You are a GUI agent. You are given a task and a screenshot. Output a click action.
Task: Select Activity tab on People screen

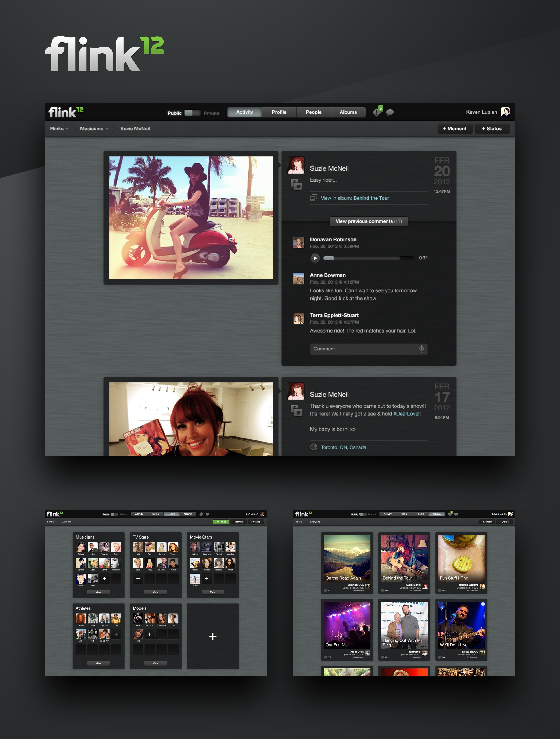click(139, 514)
